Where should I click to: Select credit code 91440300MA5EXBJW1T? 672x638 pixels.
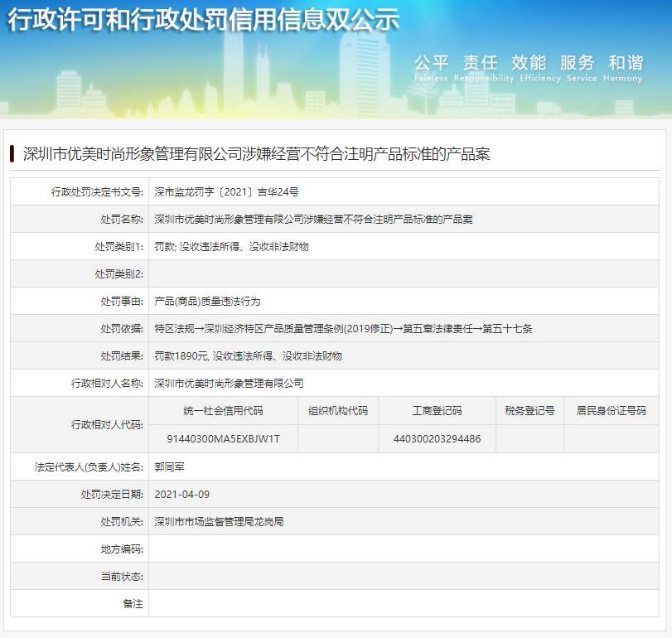tap(223, 439)
